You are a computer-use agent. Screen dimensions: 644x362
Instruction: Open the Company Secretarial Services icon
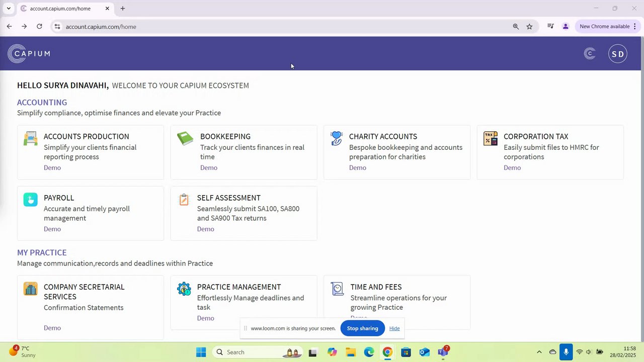click(x=30, y=289)
